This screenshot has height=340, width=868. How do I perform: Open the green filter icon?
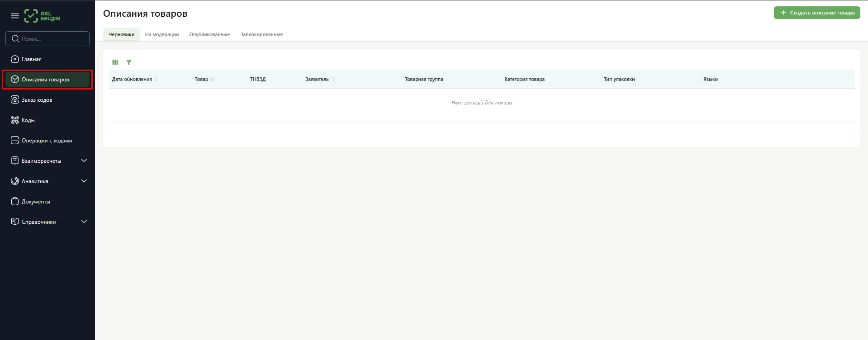tap(129, 62)
